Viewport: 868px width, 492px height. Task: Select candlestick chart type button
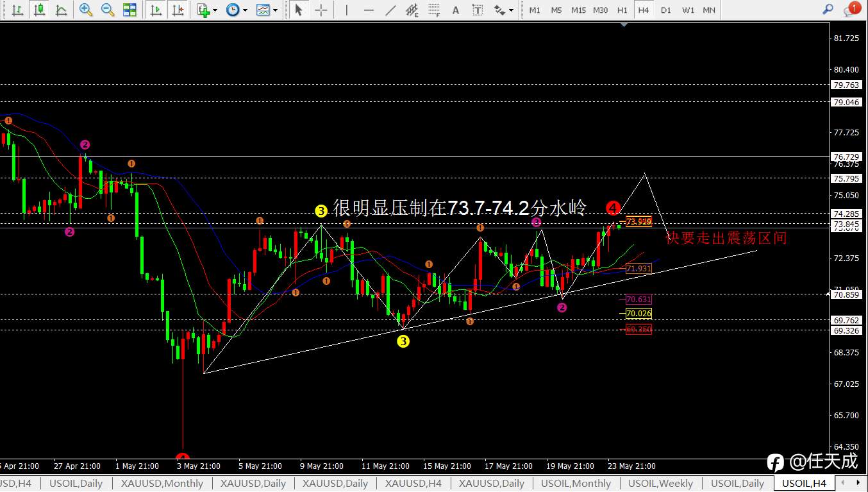click(x=40, y=10)
